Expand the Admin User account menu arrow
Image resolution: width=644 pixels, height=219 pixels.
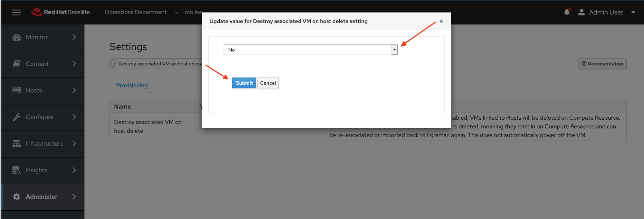pyautogui.click(x=633, y=12)
